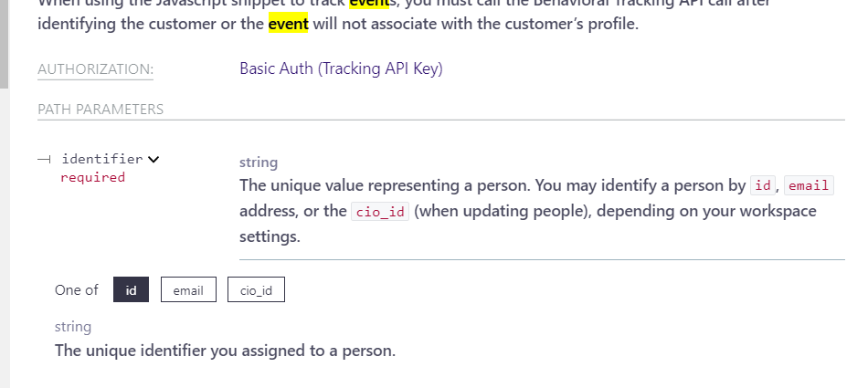The width and height of the screenshot is (868, 388).
Task: Click the PATH PARAMETERS section heading
Action: (101, 109)
